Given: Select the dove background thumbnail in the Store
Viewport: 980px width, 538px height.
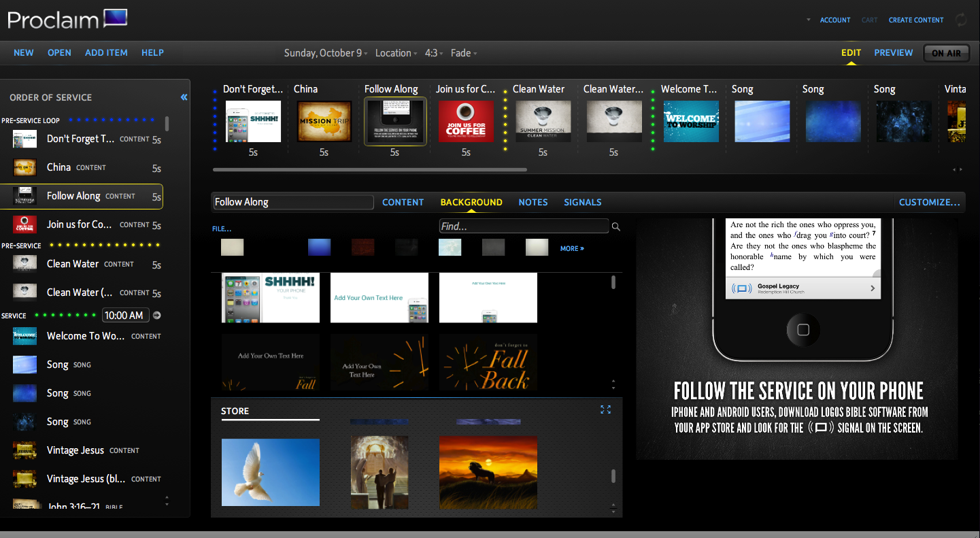Looking at the screenshot, I should (270, 472).
